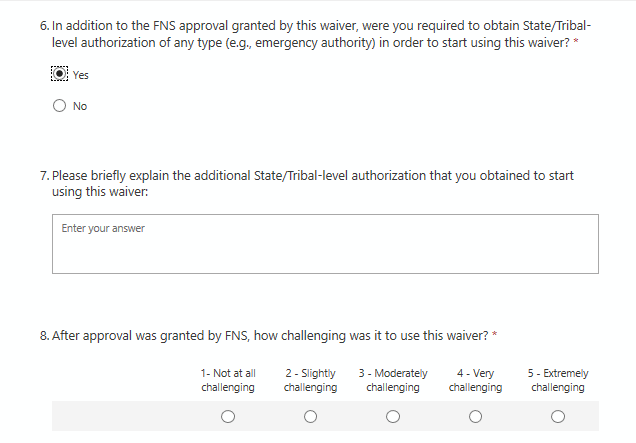Click the 'Enter your answer' text field
Viewport: 636px width, 443px height.
point(325,243)
